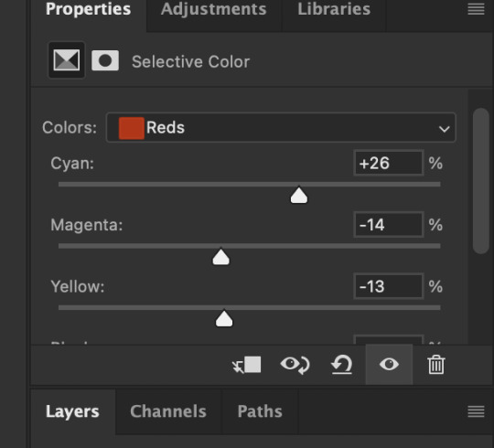Click the chevron arrow in the Colors dropdown
The height and width of the screenshot is (448, 494).
445,129
